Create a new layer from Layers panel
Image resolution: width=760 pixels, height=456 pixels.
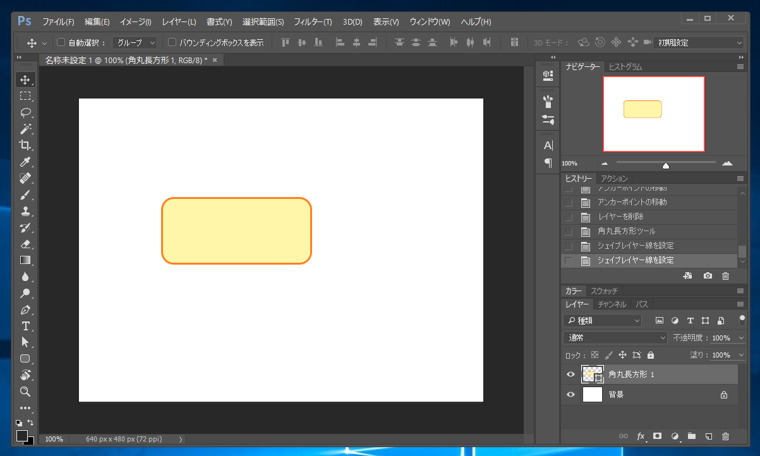(x=708, y=437)
